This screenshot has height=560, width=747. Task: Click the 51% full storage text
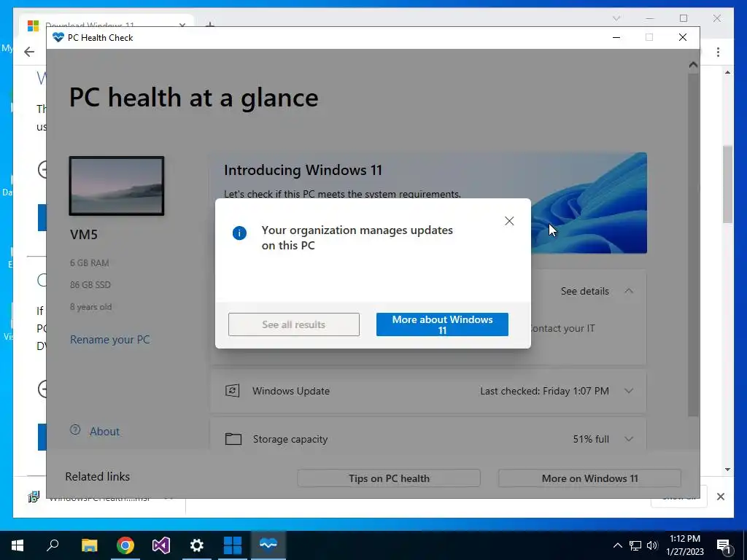(x=591, y=439)
